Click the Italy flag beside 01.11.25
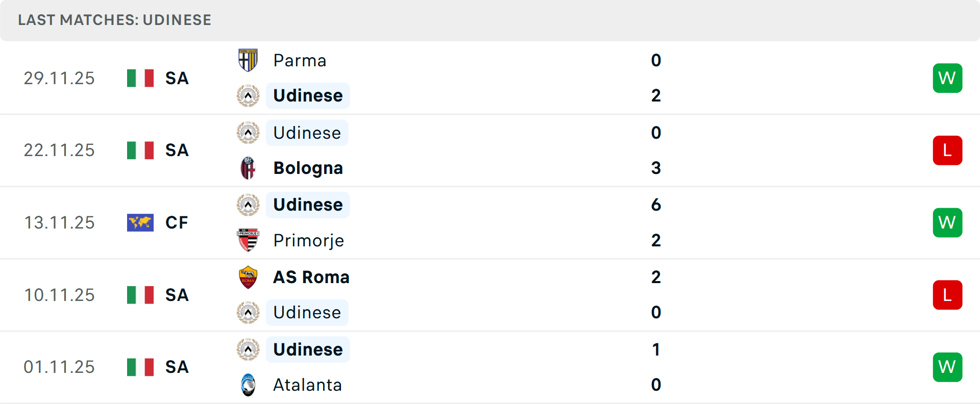The width and height of the screenshot is (980, 404). pyautogui.click(x=140, y=367)
